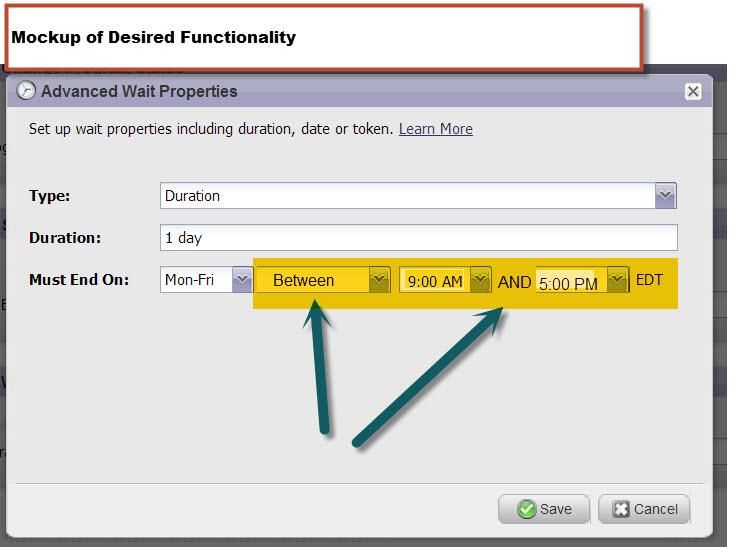Open the Learn More link
Screen dimensions: 732x547
click(x=435, y=129)
